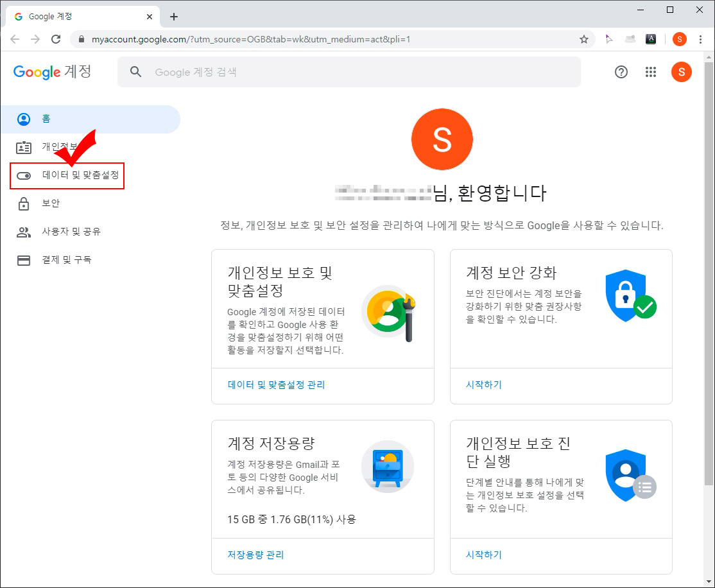
Task: Click the Google 계정 logo
Action: pos(53,72)
